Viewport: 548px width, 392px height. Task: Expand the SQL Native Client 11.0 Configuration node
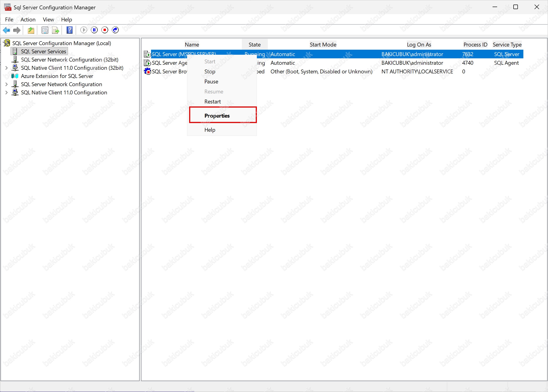[7, 93]
